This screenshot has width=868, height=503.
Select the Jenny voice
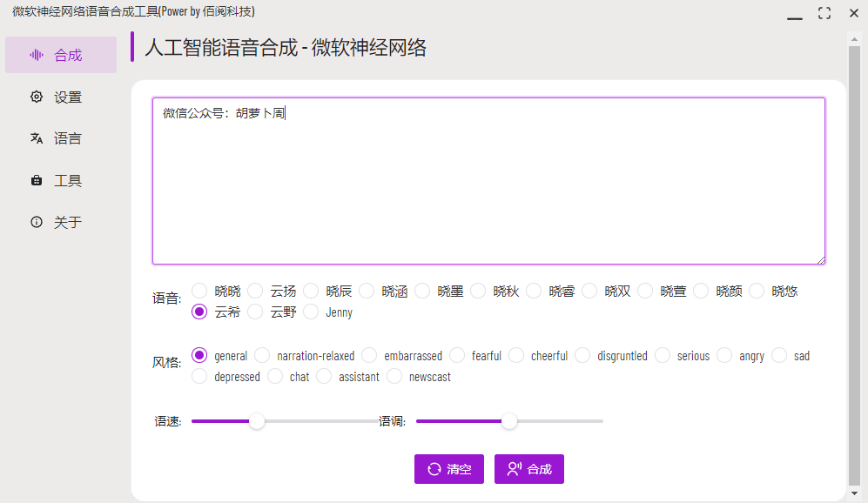click(311, 312)
